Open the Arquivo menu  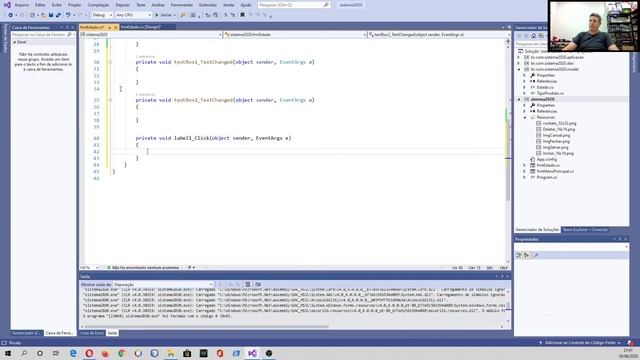tap(21, 5)
